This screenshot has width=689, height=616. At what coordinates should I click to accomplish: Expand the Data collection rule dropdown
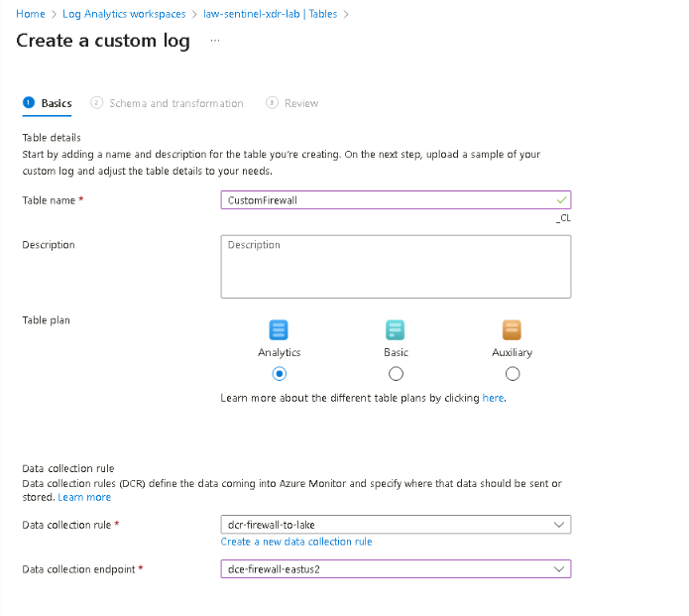396,525
